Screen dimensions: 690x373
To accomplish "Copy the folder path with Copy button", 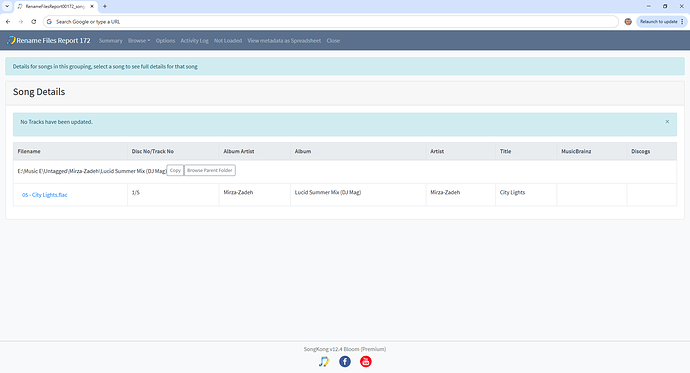I will pyautogui.click(x=175, y=170).
